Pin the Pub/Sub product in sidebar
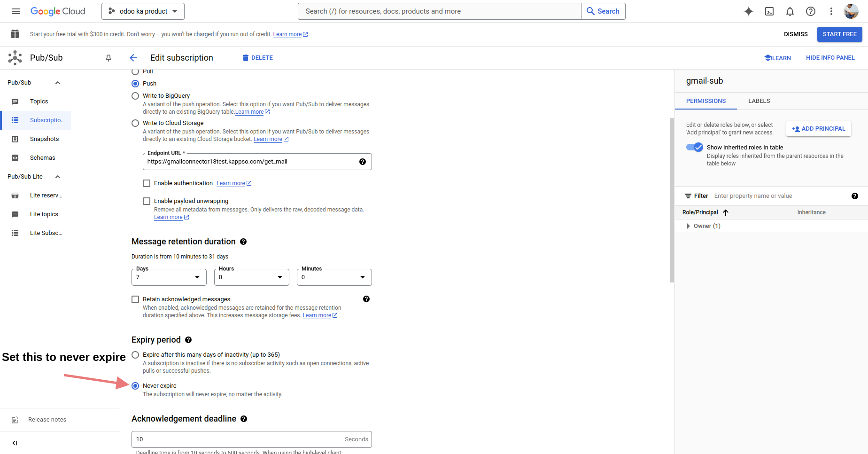Screen dimensions: 868x454 pos(108,58)
